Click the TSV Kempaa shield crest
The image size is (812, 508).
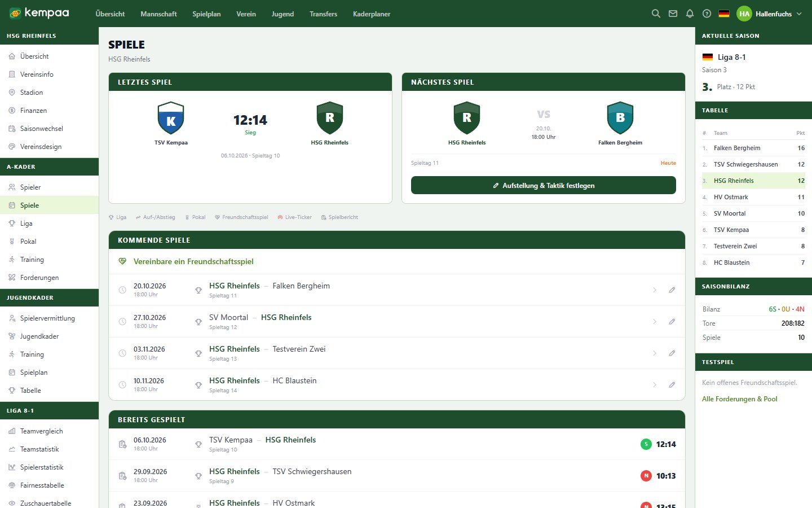coord(171,118)
